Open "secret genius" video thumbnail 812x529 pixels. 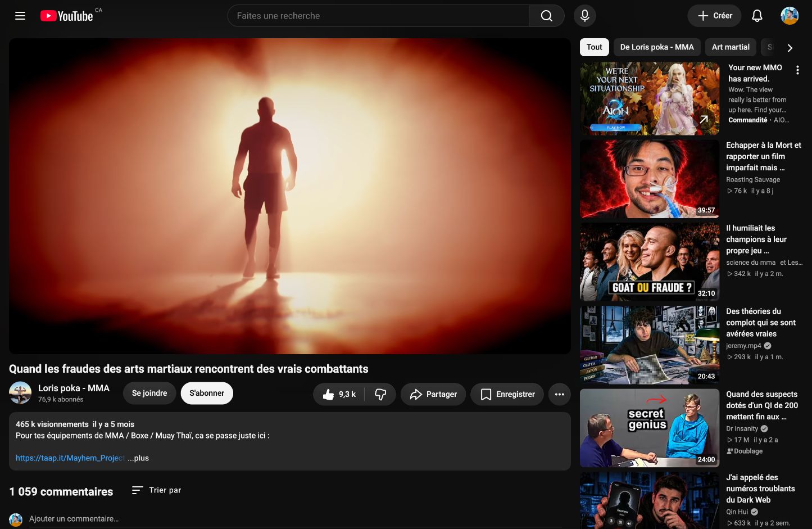[650, 428]
